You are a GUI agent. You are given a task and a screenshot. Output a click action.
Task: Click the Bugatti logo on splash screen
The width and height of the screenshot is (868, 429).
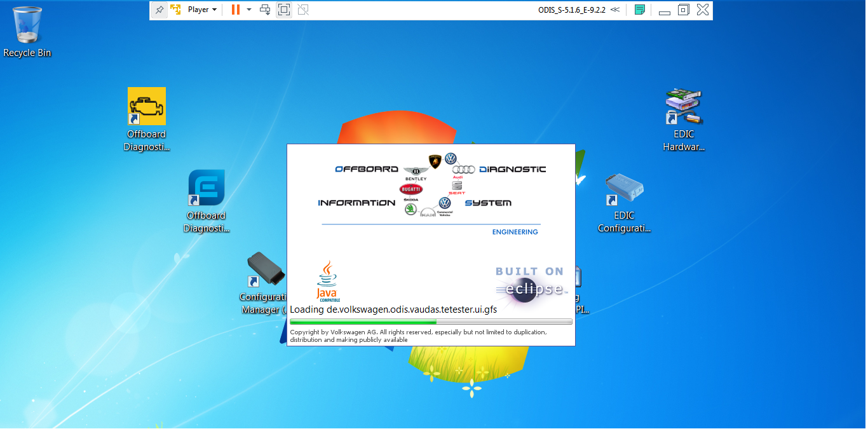[411, 189]
